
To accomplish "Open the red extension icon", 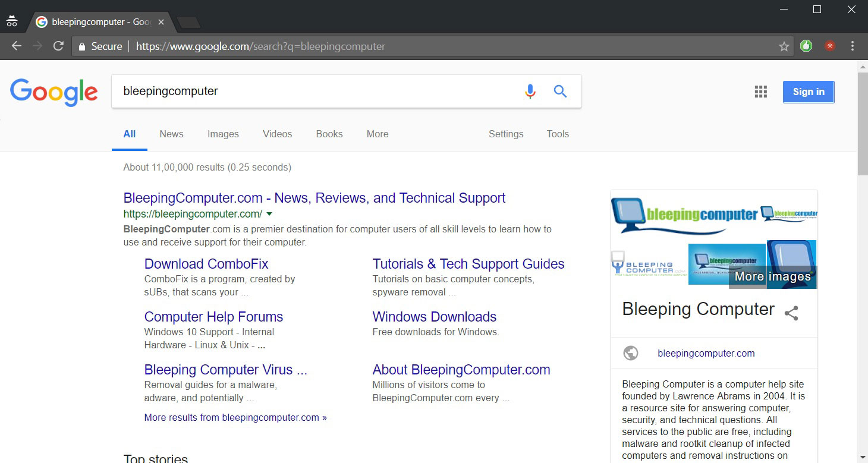I will [x=830, y=46].
